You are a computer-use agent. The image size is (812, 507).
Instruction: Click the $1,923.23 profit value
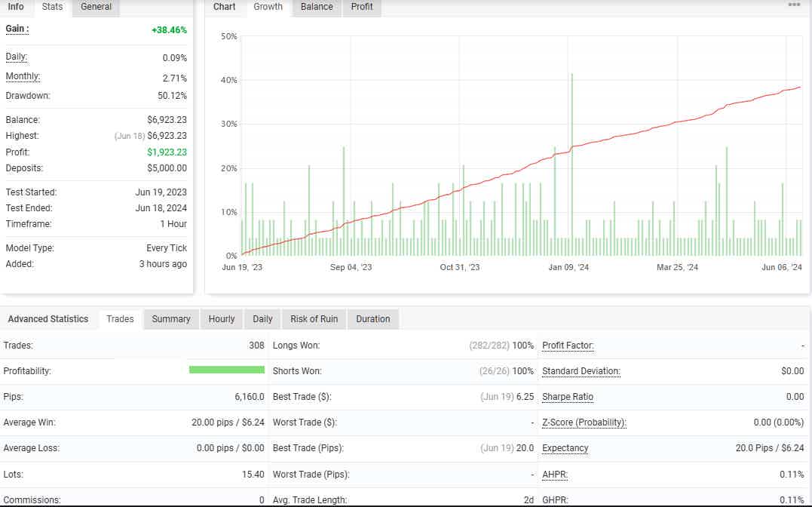point(167,152)
